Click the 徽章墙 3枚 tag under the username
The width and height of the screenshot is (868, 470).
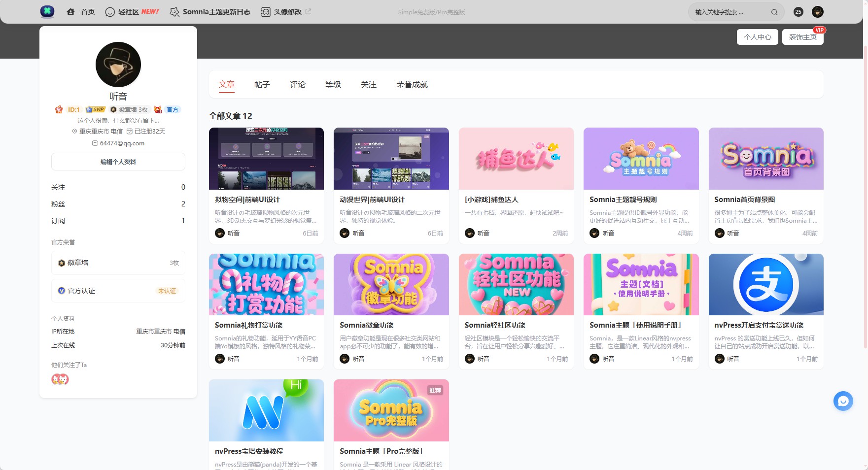129,110
